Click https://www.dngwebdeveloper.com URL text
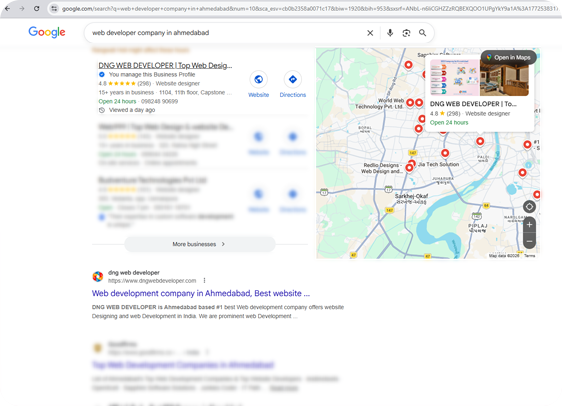Screen dimensions: 562x406 (x=152, y=281)
